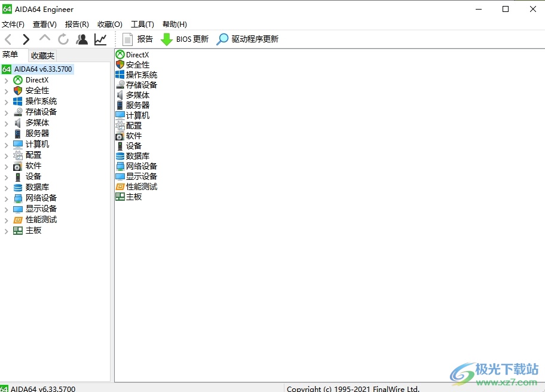The height and width of the screenshot is (392, 545).
Task: Open 操作系统 in the right pane
Action: pos(136,75)
